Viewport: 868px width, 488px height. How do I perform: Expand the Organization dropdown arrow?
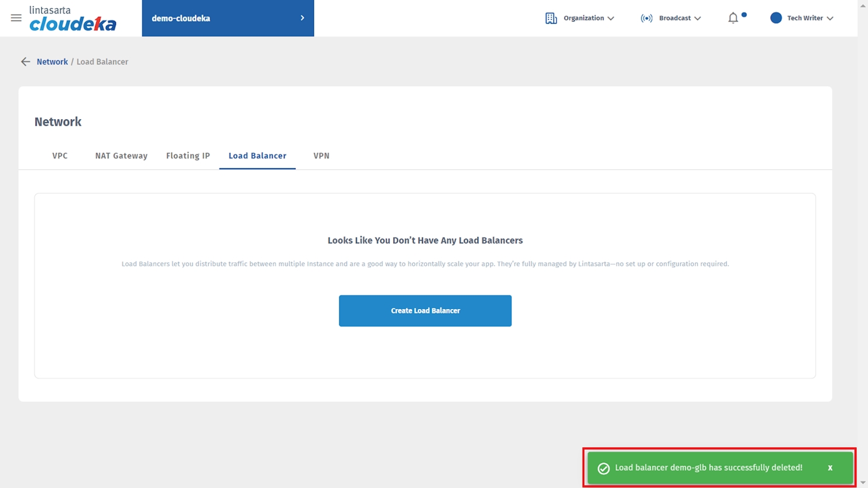(x=611, y=19)
